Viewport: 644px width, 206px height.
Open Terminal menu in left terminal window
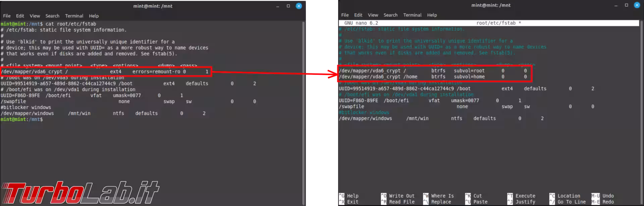[x=74, y=16]
